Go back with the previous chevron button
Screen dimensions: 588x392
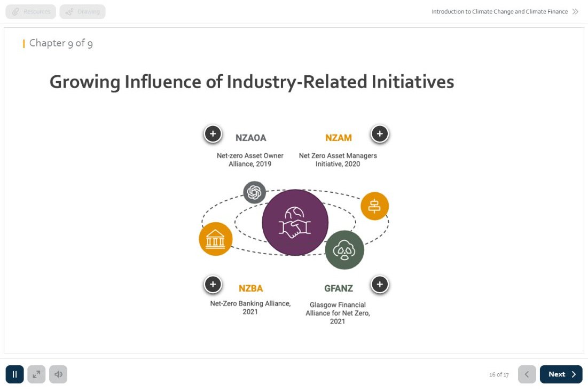[527, 374]
